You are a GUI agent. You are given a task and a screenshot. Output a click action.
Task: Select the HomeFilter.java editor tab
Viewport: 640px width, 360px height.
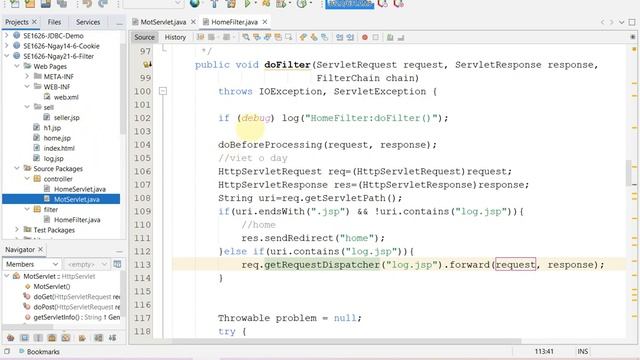[234, 22]
